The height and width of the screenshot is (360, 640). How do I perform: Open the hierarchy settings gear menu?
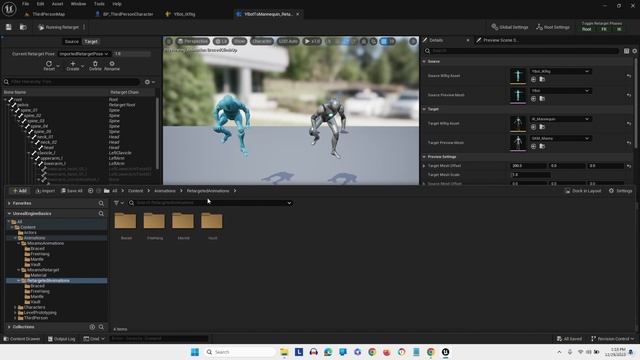[149, 82]
